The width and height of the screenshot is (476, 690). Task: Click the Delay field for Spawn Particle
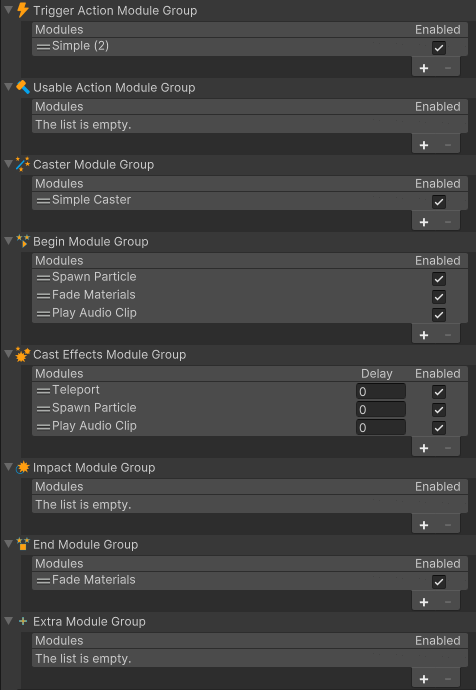click(x=381, y=409)
